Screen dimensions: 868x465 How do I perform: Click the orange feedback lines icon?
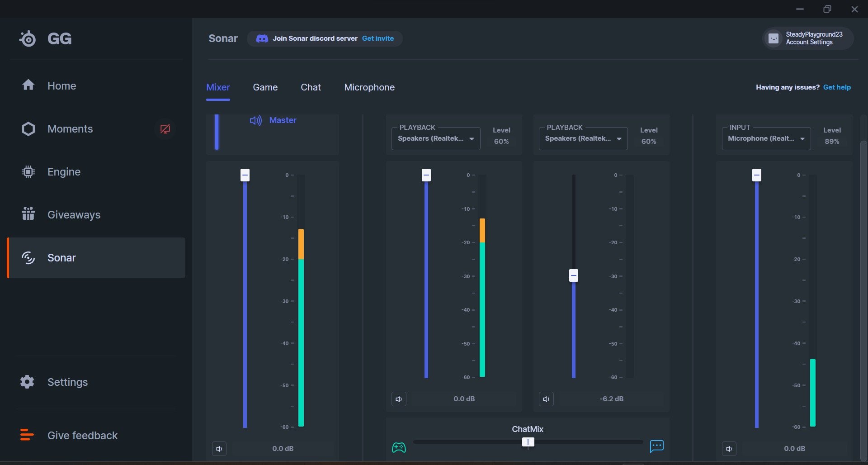coord(27,435)
